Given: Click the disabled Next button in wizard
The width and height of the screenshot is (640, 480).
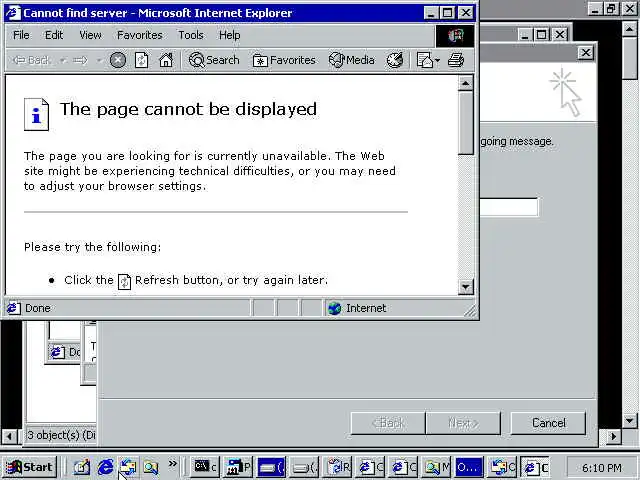Looking at the screenshot, I should 463,423.
